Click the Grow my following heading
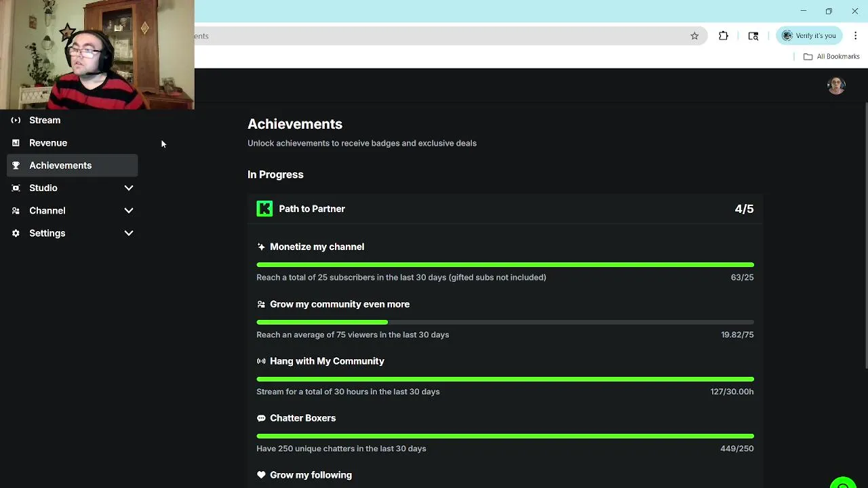The image size is (868, 488). click(311, 475)
